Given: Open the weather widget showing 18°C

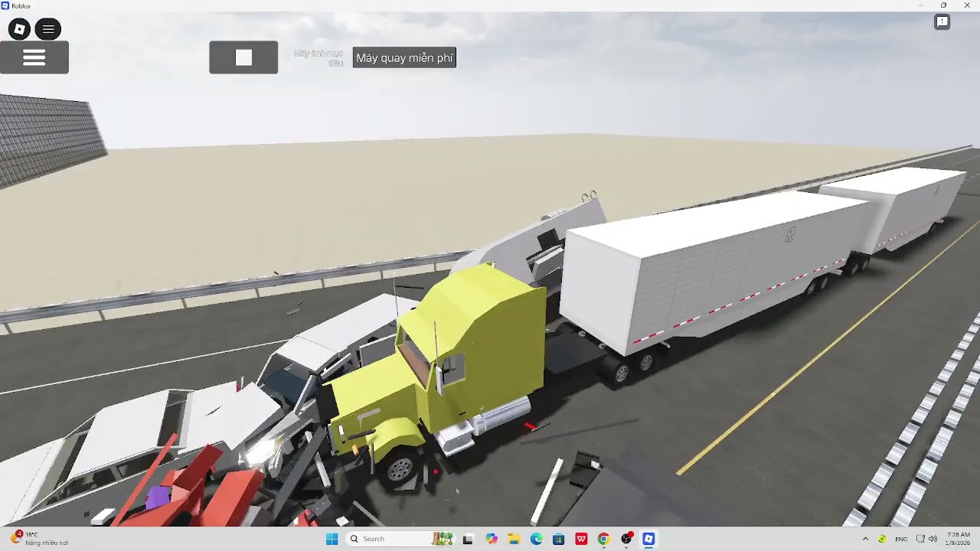Looking at the screenshot, I should pos(40,539).
